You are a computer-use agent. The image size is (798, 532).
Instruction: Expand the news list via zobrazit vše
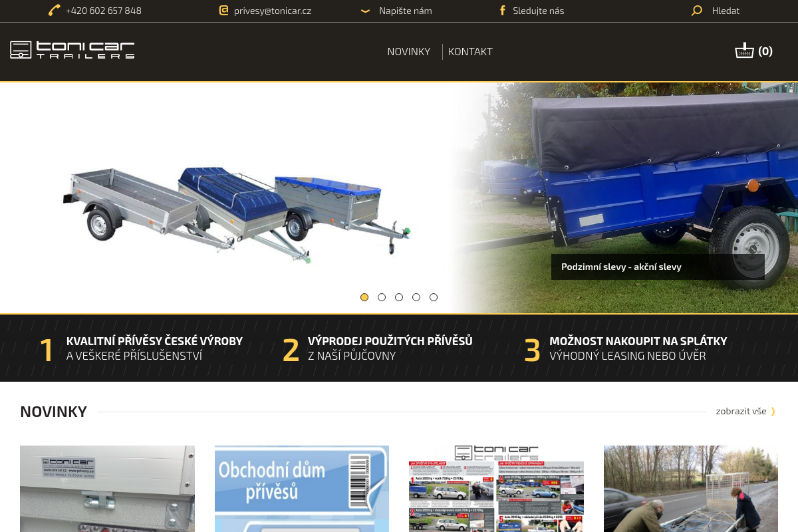coord(741,411)
